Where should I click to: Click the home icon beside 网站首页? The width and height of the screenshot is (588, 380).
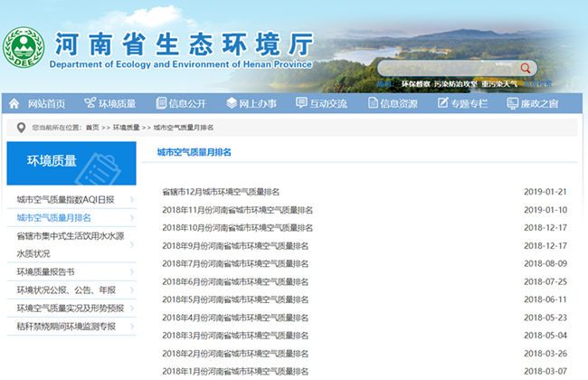(x=14, y=103)
